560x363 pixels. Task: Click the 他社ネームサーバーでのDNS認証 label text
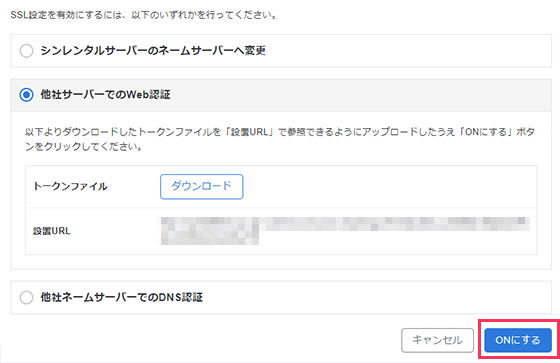[x=121, y=297]
